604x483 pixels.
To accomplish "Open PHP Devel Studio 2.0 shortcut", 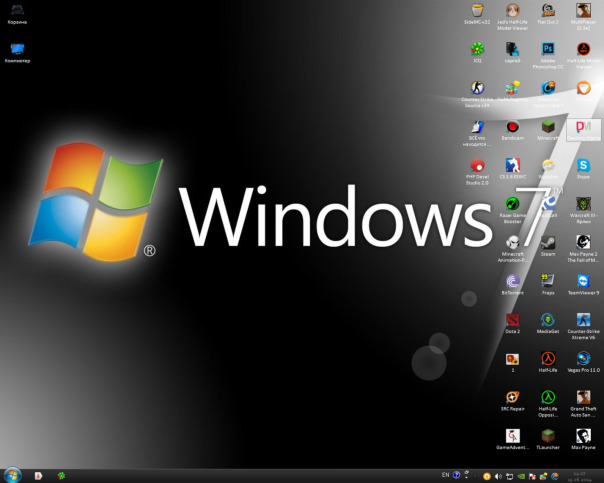I will [477, 171].
